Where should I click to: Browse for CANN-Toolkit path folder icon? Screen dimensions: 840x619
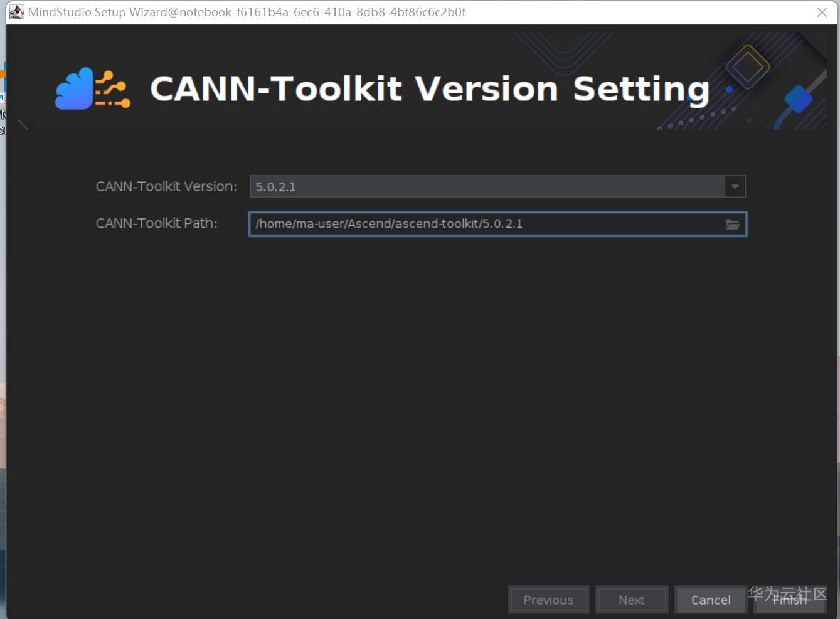click(732, 224)
